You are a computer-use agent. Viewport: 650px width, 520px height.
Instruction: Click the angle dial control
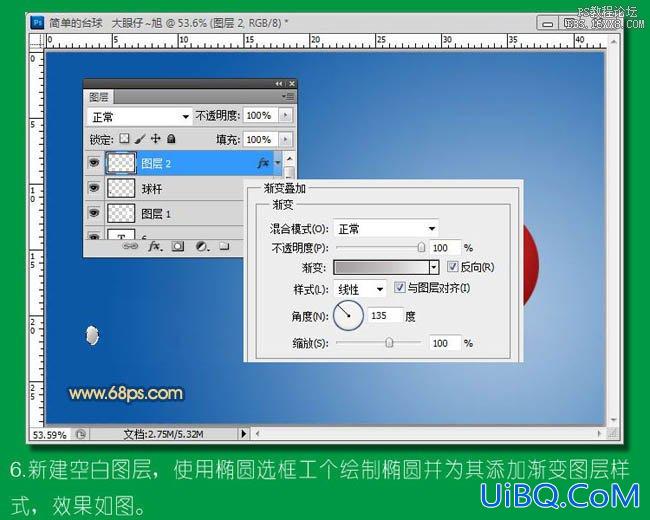click(349, 316)
